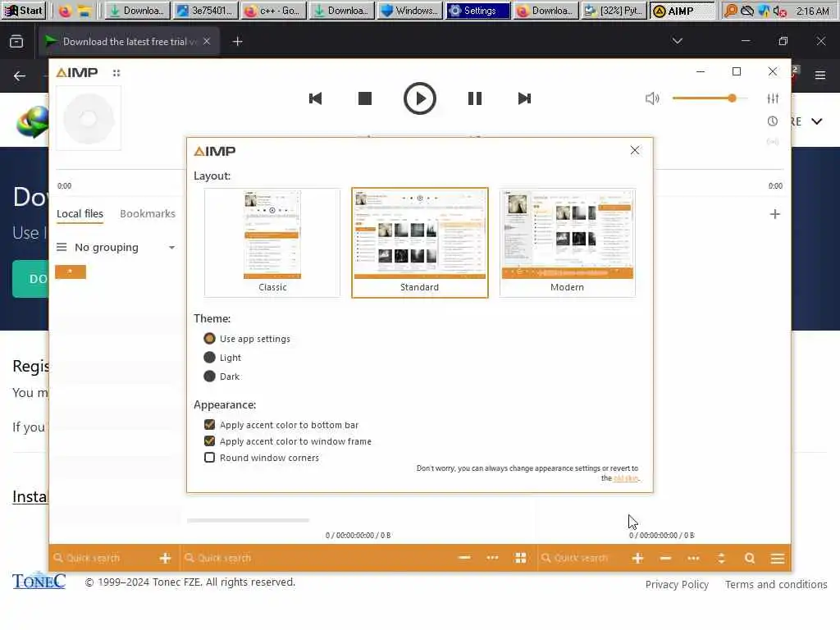
Task: Close the Download the latest free trial tab
Action: (x=207, y=41)
